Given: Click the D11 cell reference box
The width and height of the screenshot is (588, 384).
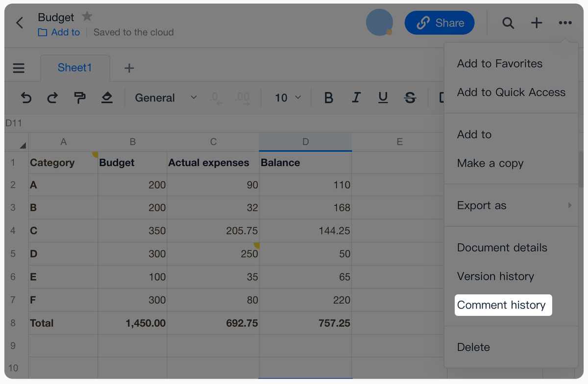Looking at the screenshot, I should coord(15,123).
